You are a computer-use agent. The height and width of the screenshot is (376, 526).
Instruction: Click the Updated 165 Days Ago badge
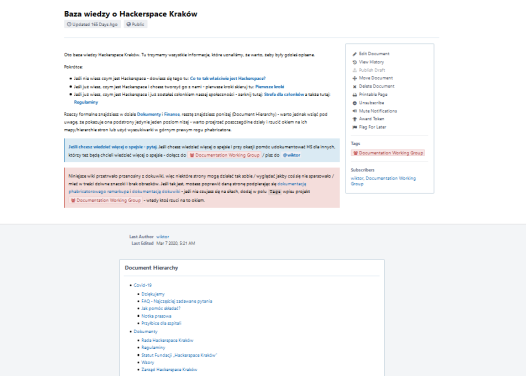[92, 24]
